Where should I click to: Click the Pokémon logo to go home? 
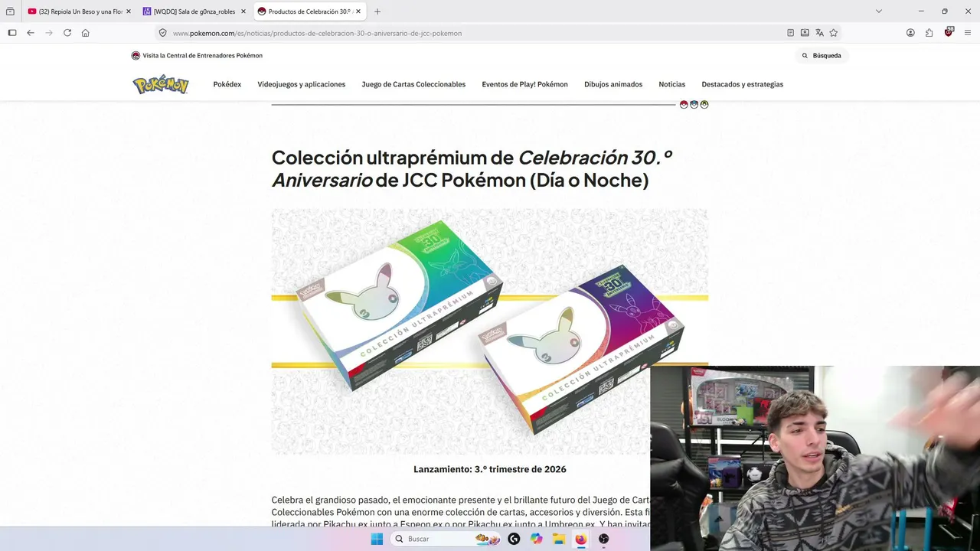tap(161, 84)
